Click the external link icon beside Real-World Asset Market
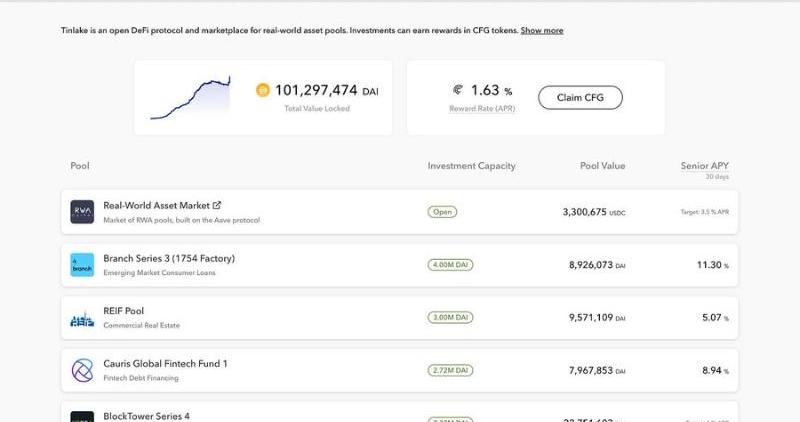800x422 pixels. click(x=217, y=205)
